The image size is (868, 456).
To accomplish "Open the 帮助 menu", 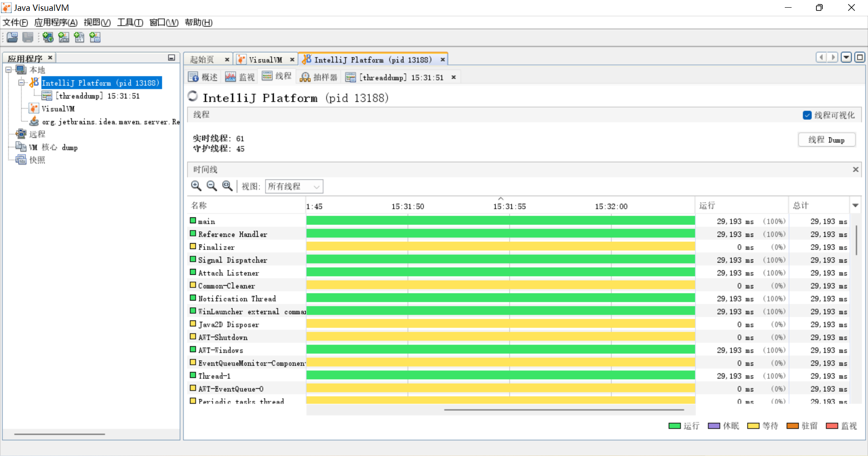I will (198, 23).
